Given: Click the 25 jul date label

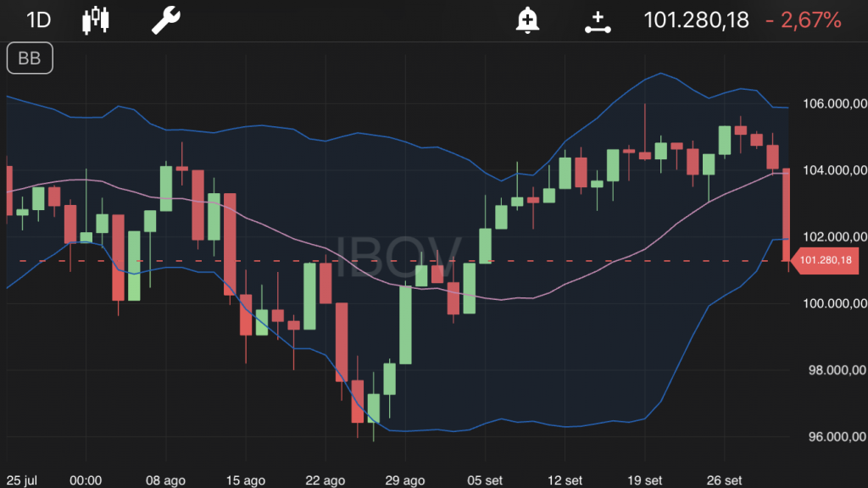Looking at the screenshot, I should click(21, 480).
